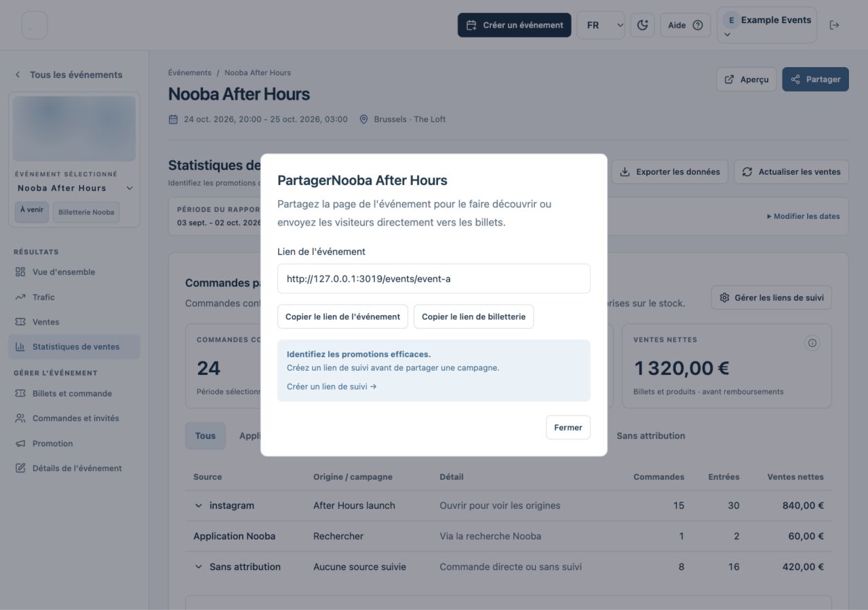This screenshot has height=610, width=868.
Task: Expand the instagram source row
Action: [199, 506]
